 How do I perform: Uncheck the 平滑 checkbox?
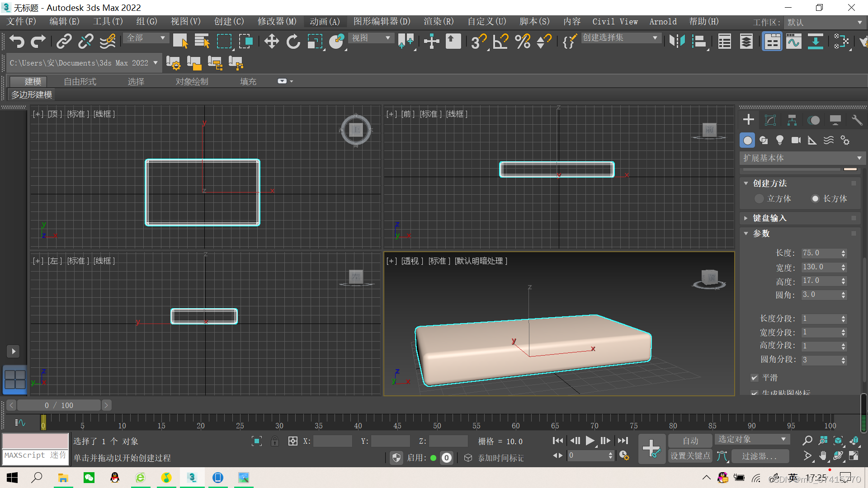pyautogui.click(x=754, y=378)
